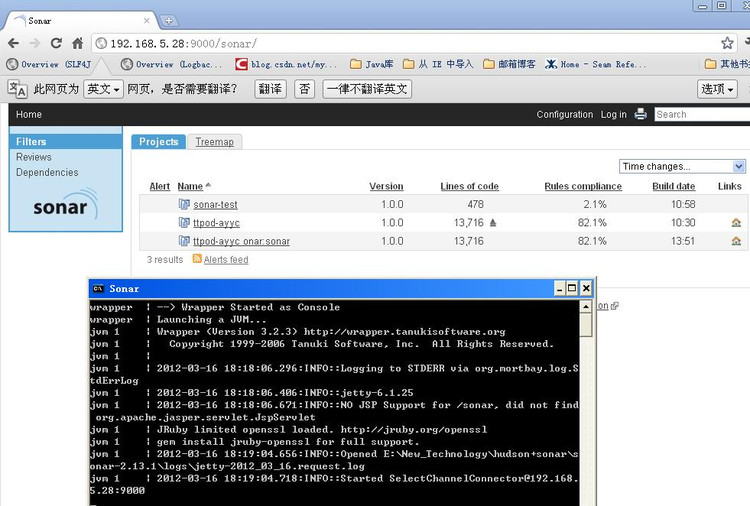Screen dimensions: 750x506
Task: Open the Overview (SLF4J bookmark
Action: [x=49, y=64]
